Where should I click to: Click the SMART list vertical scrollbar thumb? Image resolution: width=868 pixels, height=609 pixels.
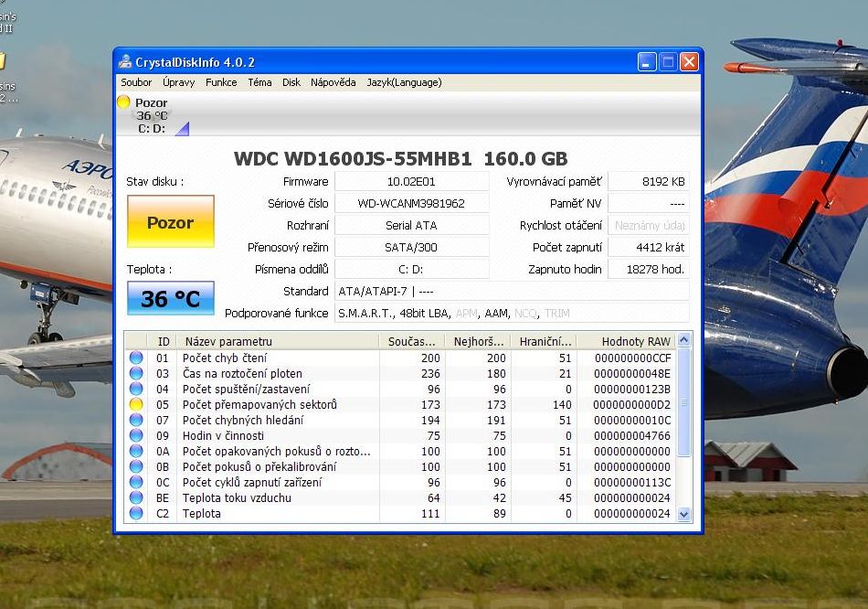tap(684, 402)
